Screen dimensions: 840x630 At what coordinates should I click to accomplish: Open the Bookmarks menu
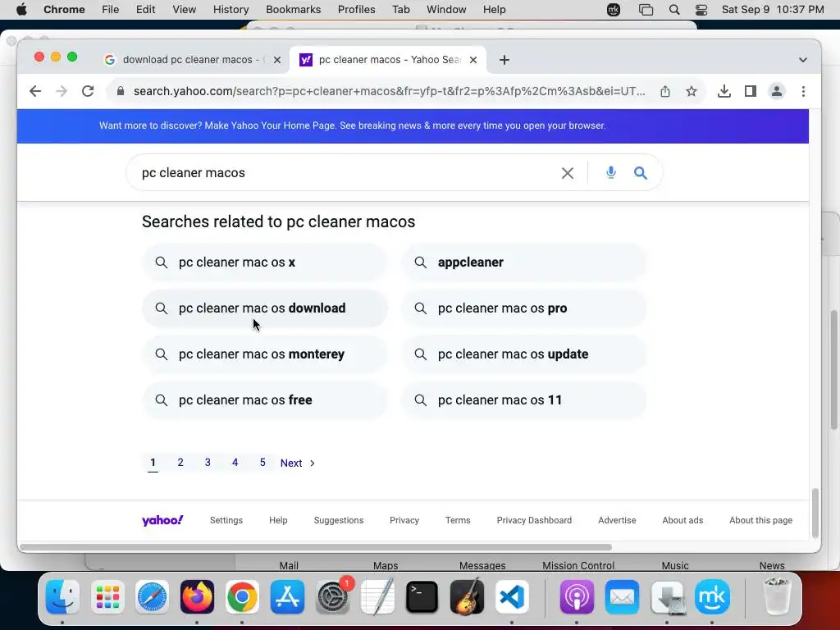[x=293, y=10]
